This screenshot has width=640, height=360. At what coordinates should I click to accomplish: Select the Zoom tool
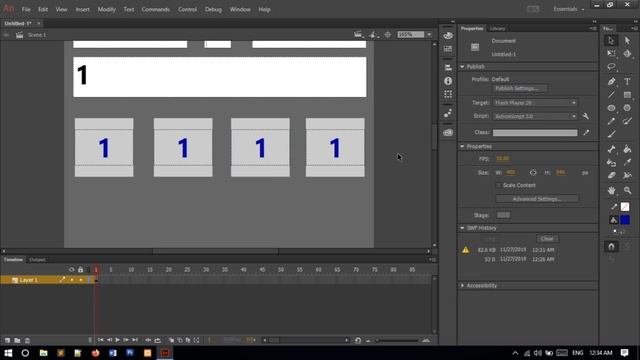click(627, 190)
